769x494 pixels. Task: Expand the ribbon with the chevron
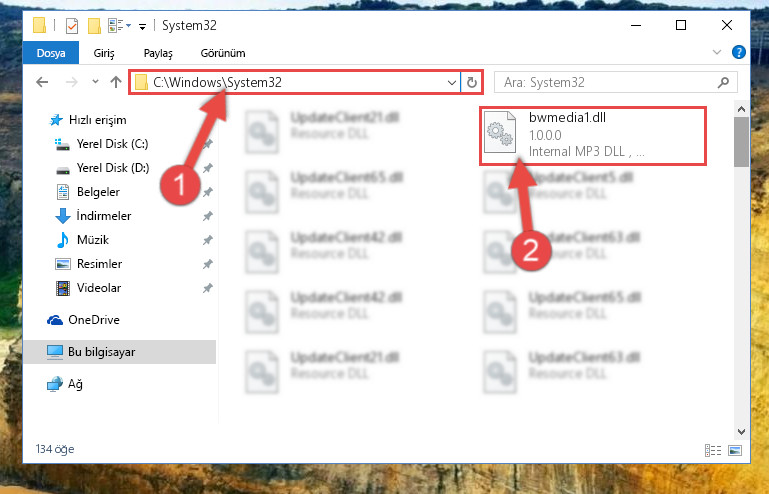tap(717, 52)
